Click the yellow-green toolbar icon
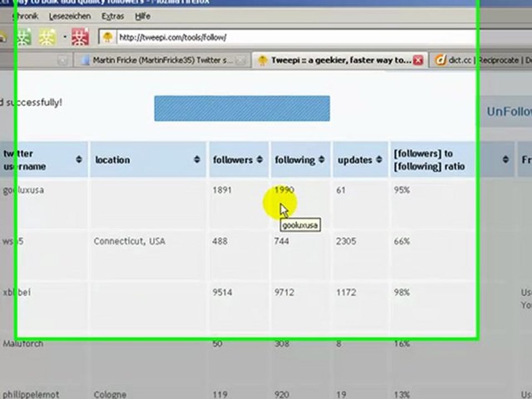532x399 pixels. click(48, 37)
